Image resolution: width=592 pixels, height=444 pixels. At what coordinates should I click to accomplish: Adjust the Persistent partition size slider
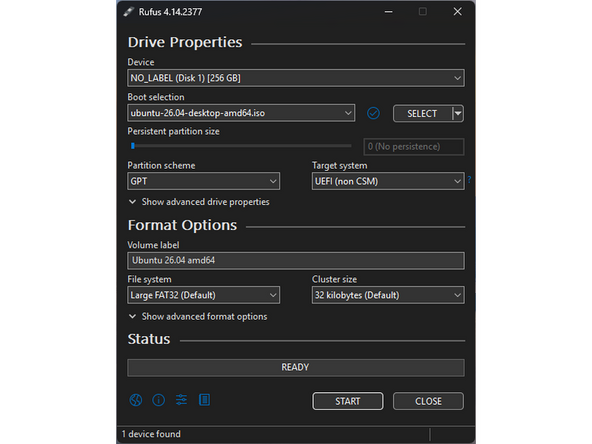(x=240, y=146)
